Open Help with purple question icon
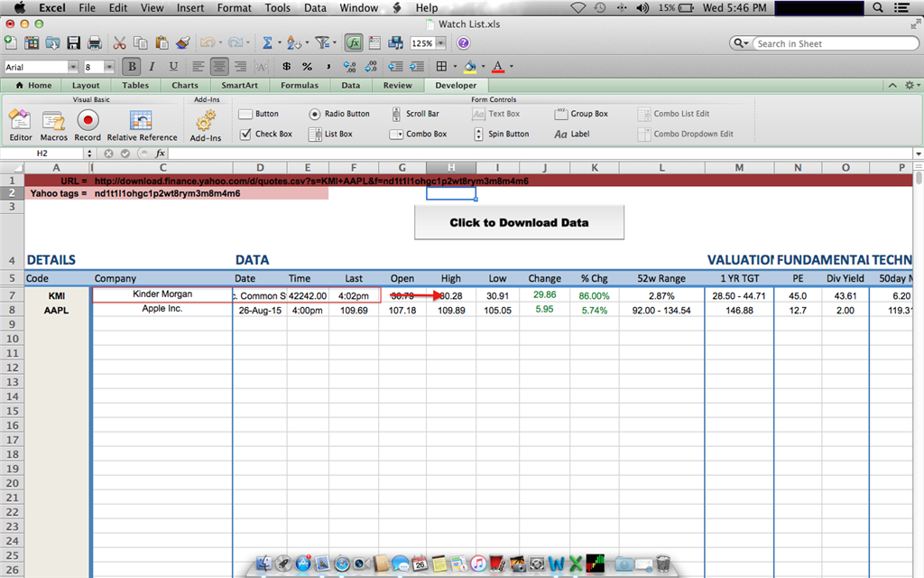 (464, 42)
